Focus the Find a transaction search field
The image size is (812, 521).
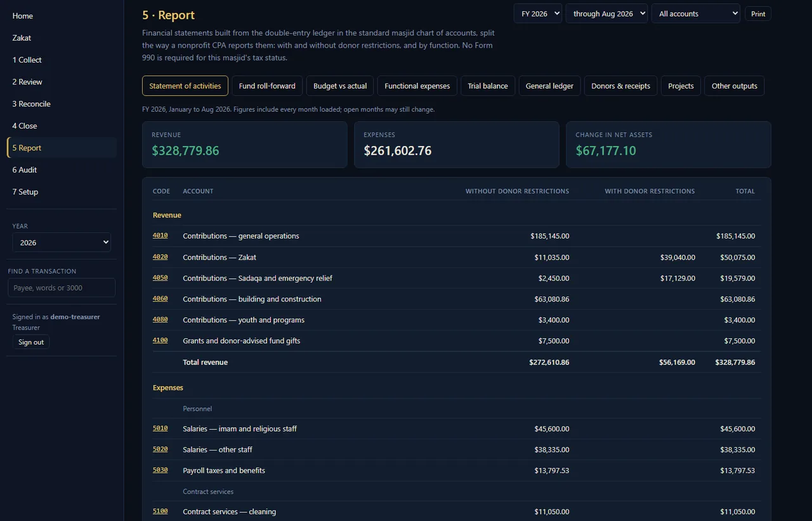coord(62,287)
